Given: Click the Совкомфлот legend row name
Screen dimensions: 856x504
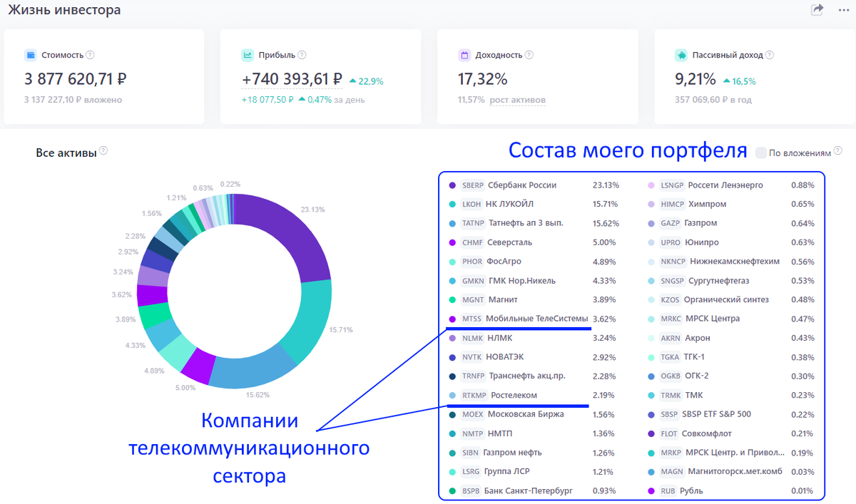Looking at the screenshot, I should (x=707, y=433).
